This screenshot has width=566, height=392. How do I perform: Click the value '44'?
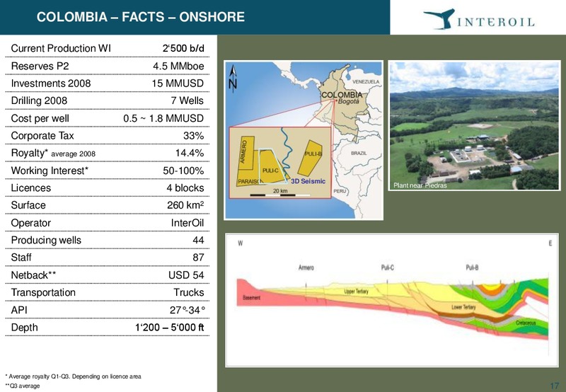tap(198, 241)
